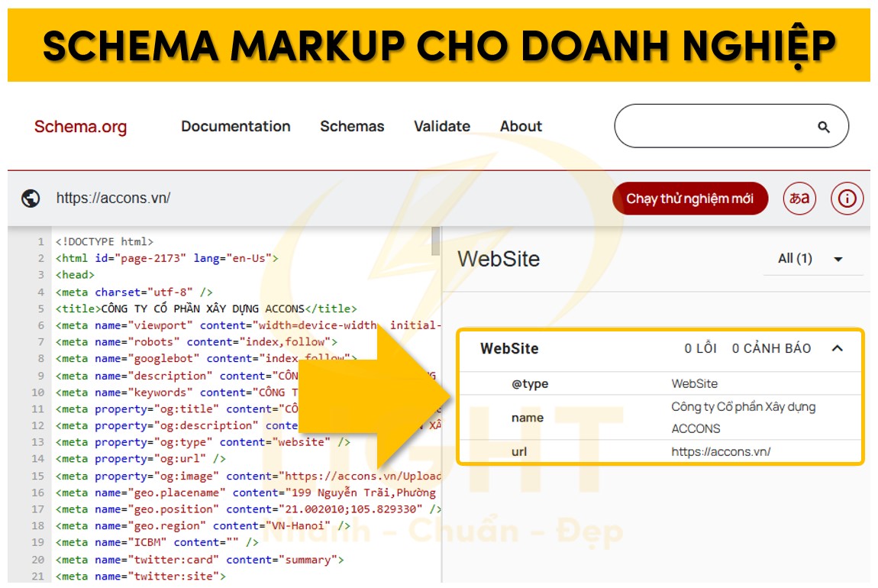Select the meta name="ICBM" code line

[x=157, y=542]
